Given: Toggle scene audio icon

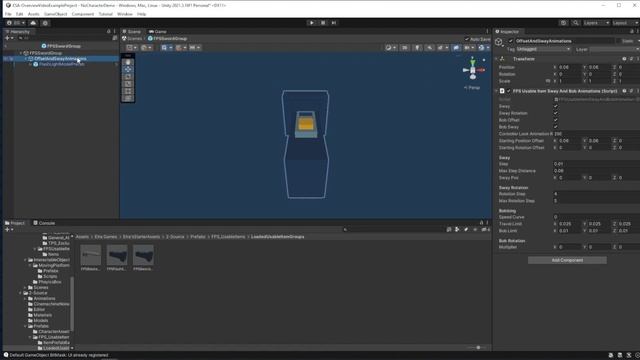Looking at the screenshot, I should [429, 48].
